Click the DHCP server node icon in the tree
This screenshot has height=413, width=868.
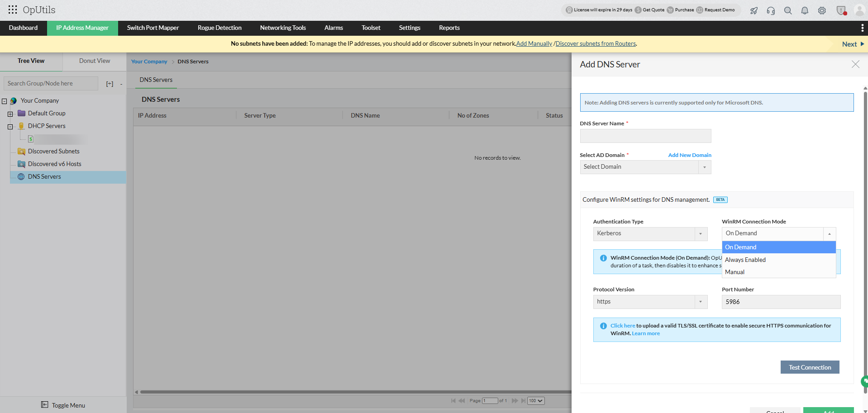[x=31, y=139]
